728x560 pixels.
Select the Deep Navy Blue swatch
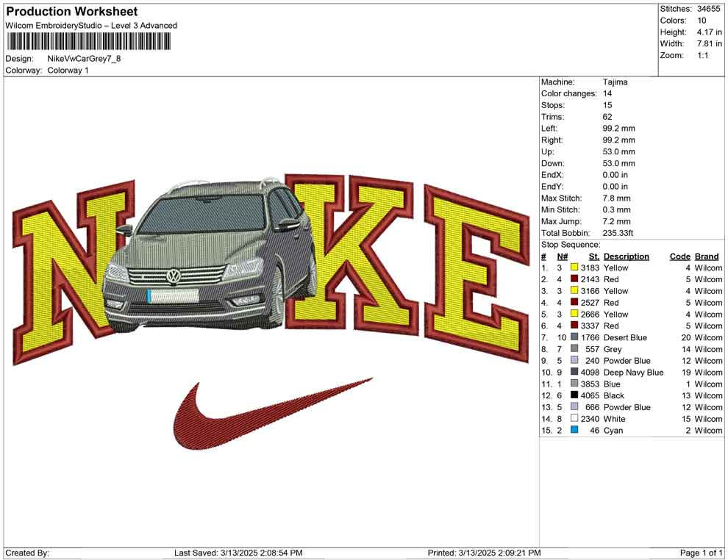pyautogui.click(x=574, y=372)
